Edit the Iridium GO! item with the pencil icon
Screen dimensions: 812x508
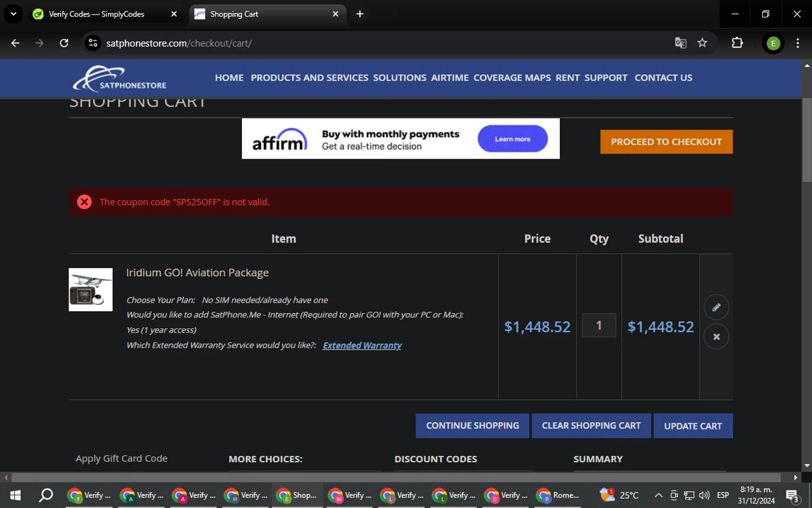point(716,307)
